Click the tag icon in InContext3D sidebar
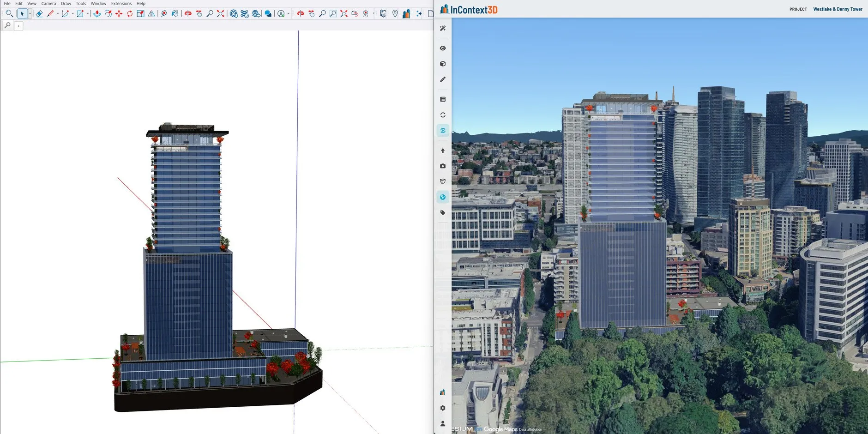The image size is (868, 434). (443, 213)
